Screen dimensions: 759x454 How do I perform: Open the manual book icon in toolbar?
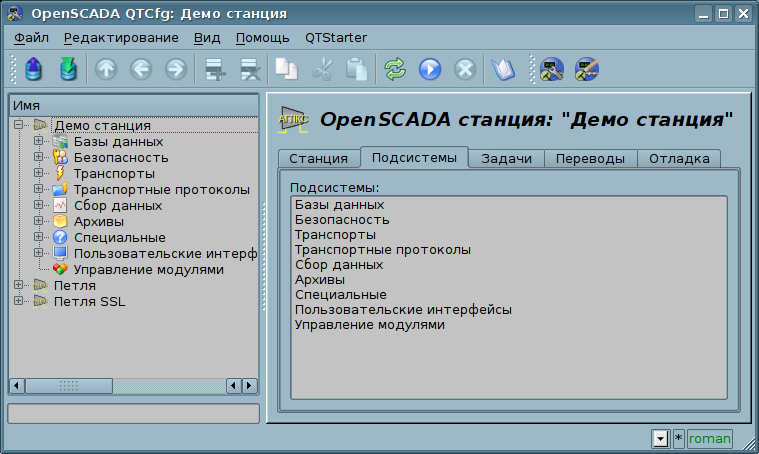[502, 70]
